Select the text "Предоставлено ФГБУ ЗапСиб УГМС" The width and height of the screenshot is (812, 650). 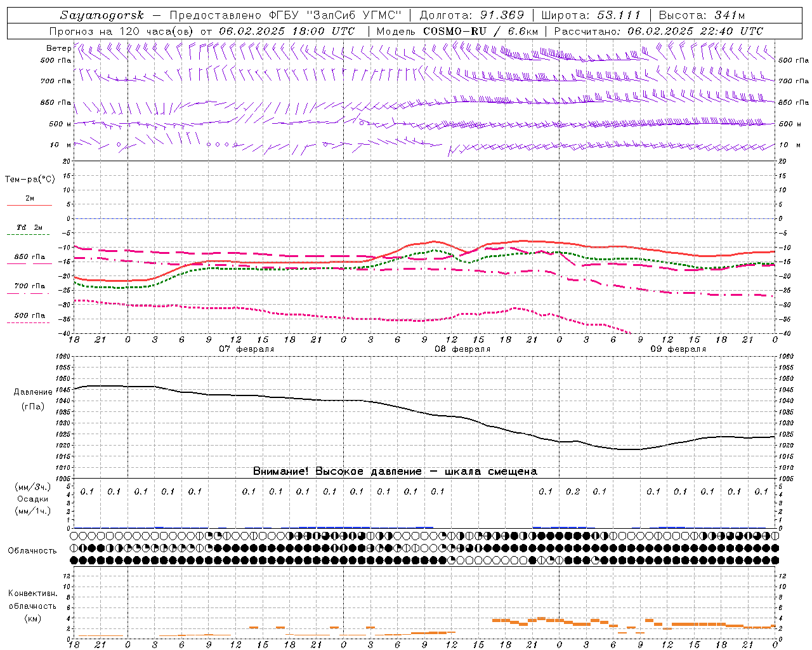[285, 15]
